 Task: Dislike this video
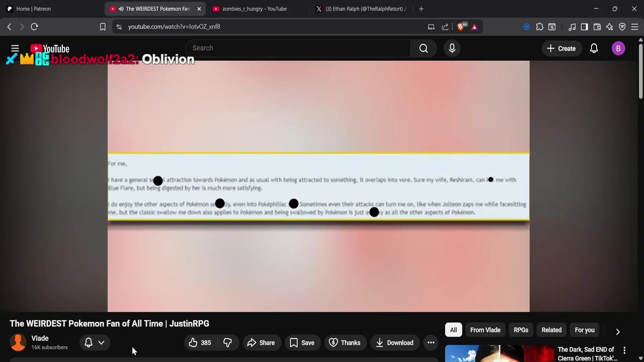pos(227,342)
